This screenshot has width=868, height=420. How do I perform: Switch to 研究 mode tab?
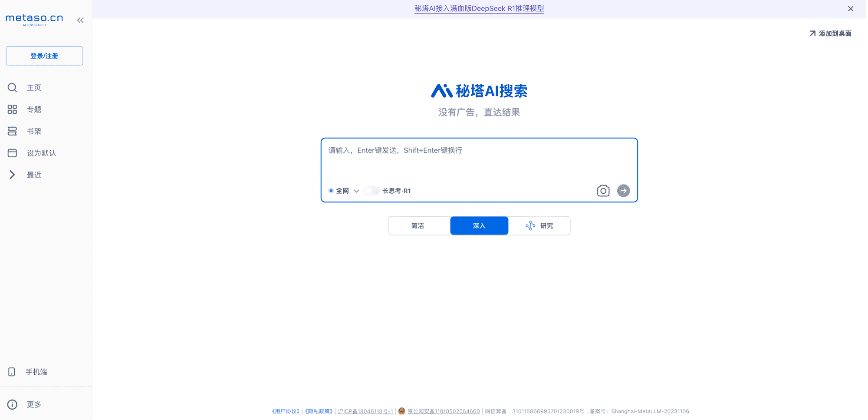(539, 226)
